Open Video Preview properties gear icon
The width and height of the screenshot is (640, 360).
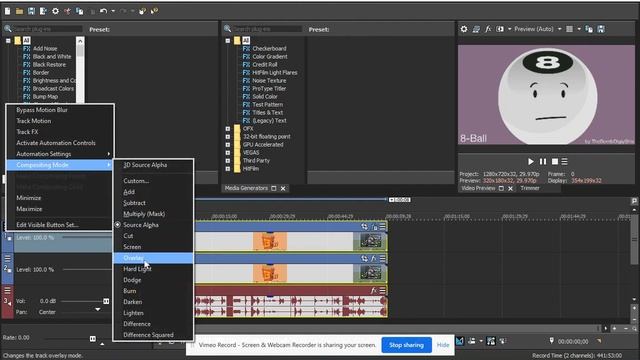(x=464, y=29)
